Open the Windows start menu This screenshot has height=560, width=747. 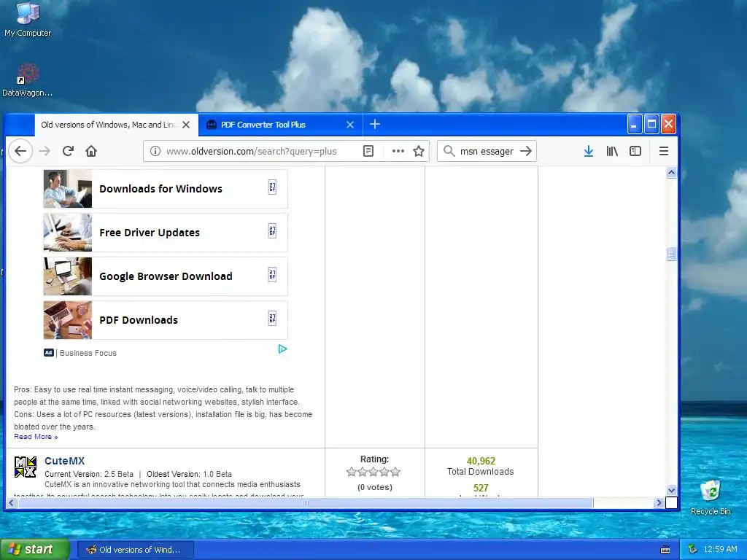[x=35, y=549]
